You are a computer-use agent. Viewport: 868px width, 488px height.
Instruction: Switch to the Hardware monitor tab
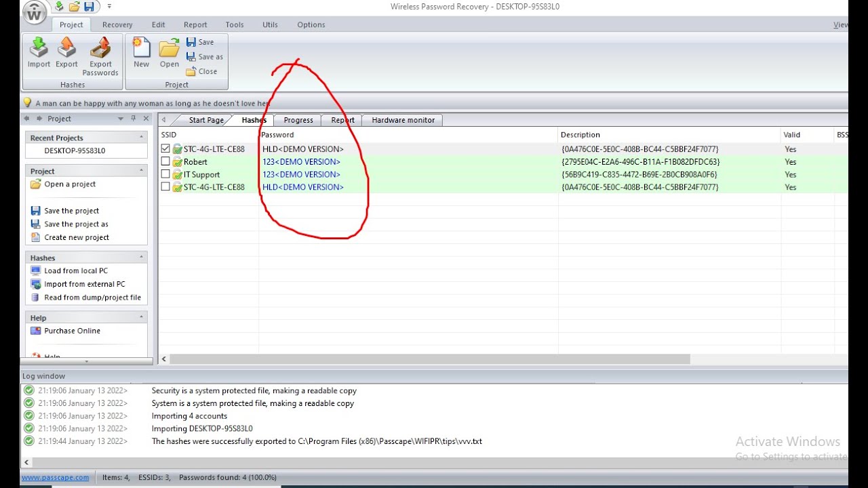click(x=403, y=120)
